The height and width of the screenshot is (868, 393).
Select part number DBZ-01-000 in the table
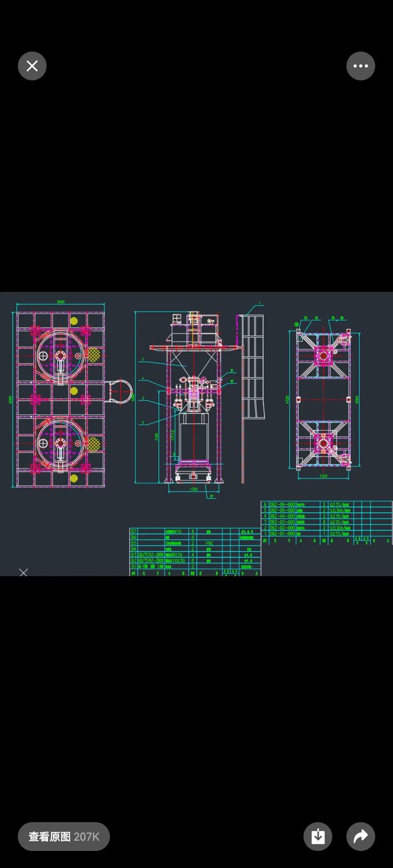pos(282,533)
